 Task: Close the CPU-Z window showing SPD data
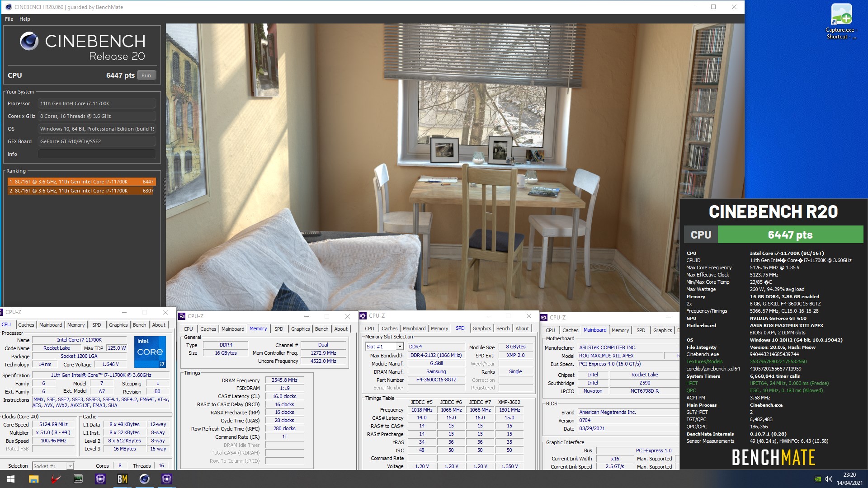pyautogui.click(x=528, y=316)
